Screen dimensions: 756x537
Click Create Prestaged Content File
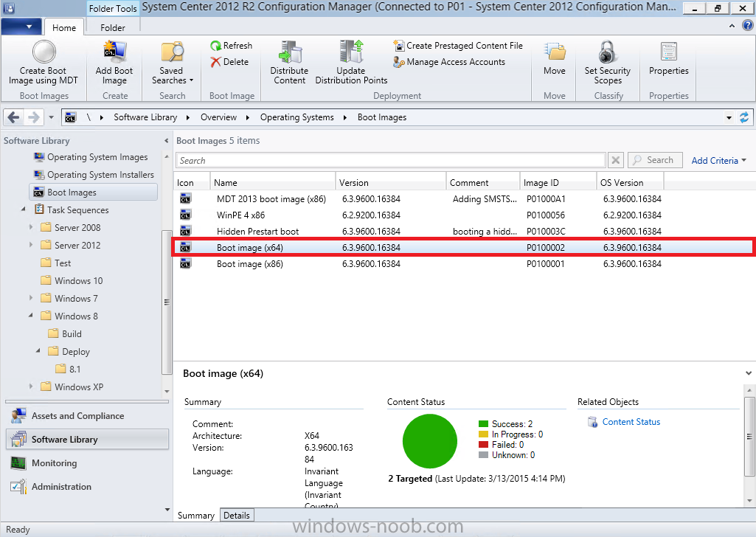pos(458,45)
